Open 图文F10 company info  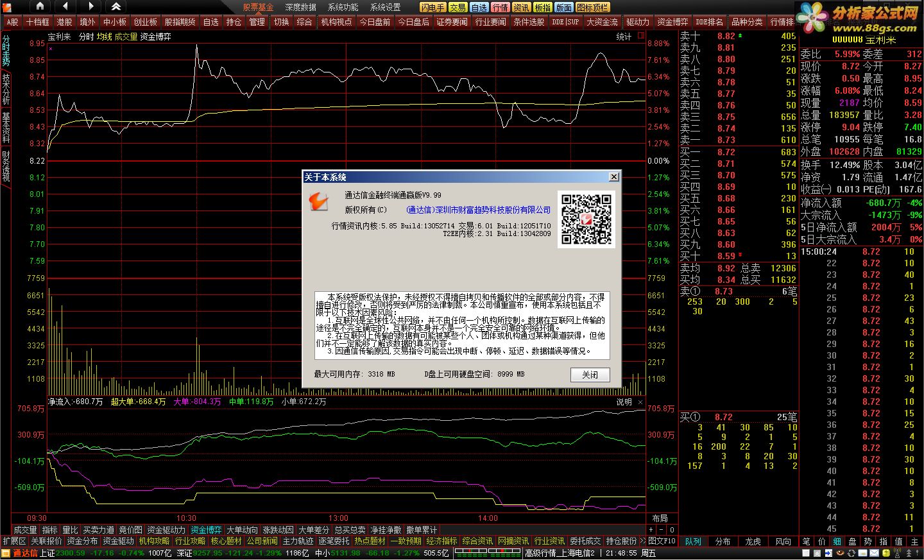(x=661, y=541)
